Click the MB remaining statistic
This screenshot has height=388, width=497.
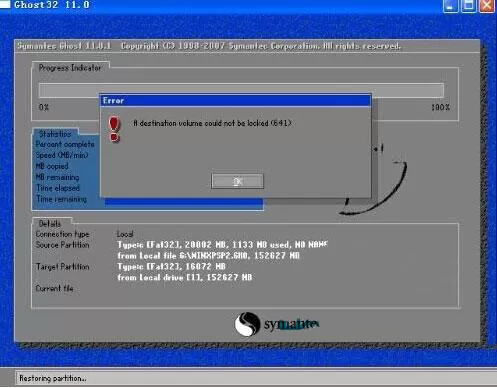[x=57, y=177]
